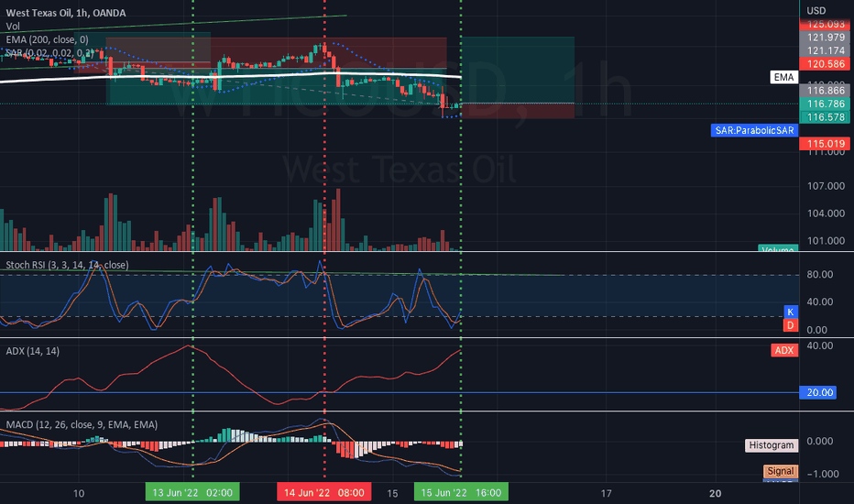Click the white EMA axis label
The height and width of the screenshot is (504, 854).
pos(783,77)
